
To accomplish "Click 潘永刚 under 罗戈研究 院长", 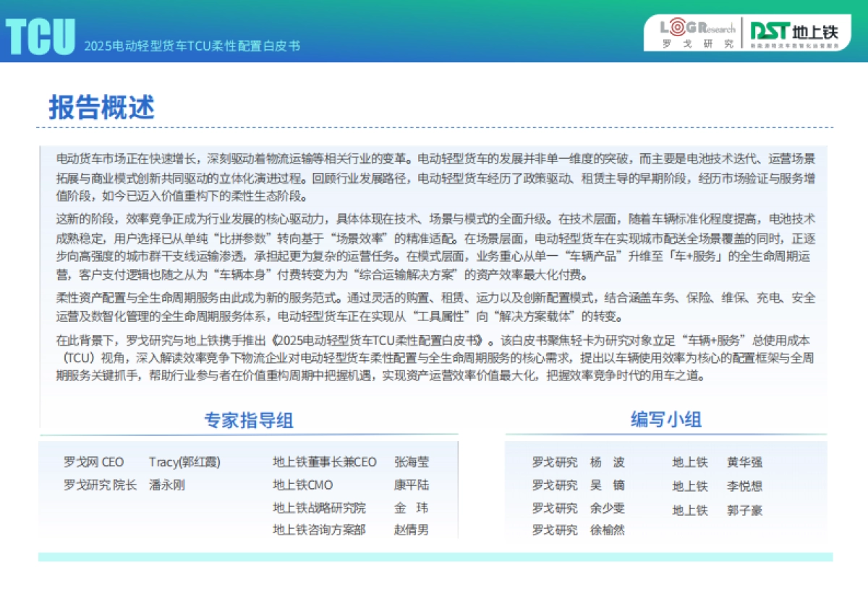I will pyautogui.click(x=166, y=485).
